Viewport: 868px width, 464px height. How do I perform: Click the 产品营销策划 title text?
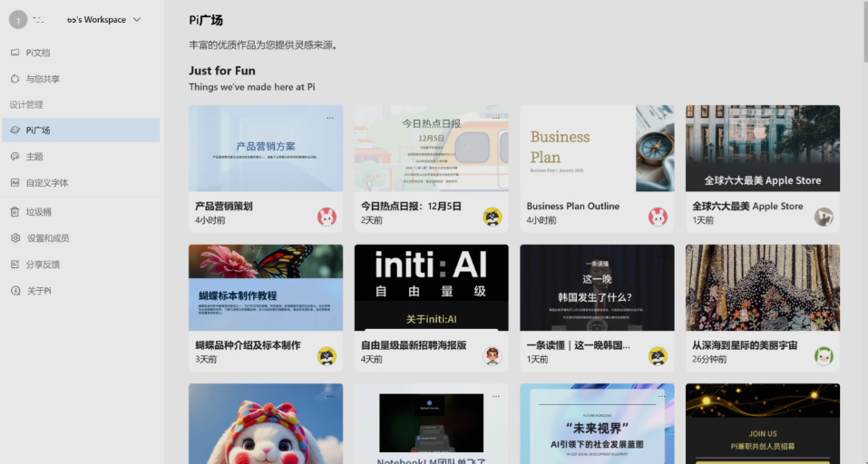point(224,206)
